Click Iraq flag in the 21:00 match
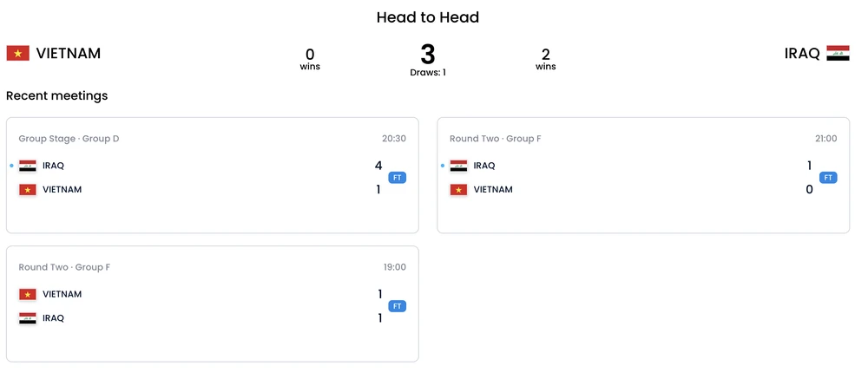Image resolution: width=868 pixels, height=379 pixels. (x=458, y=166)
